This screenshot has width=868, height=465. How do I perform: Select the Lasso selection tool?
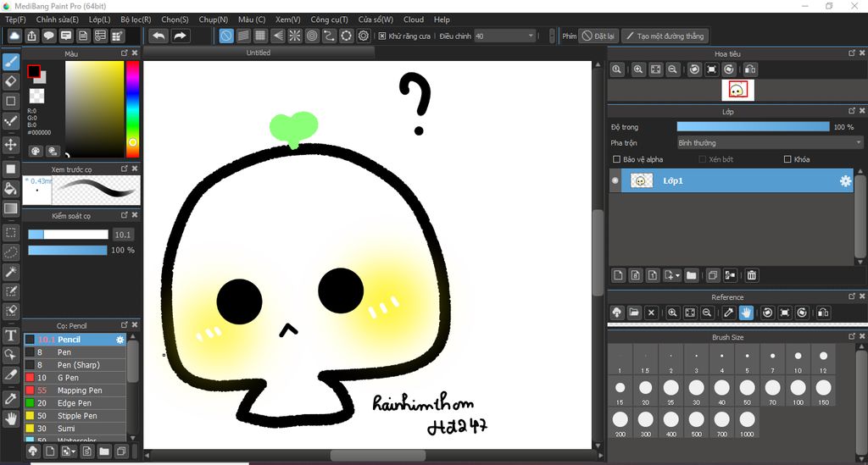pyautogui.click(x=10, y=252)
